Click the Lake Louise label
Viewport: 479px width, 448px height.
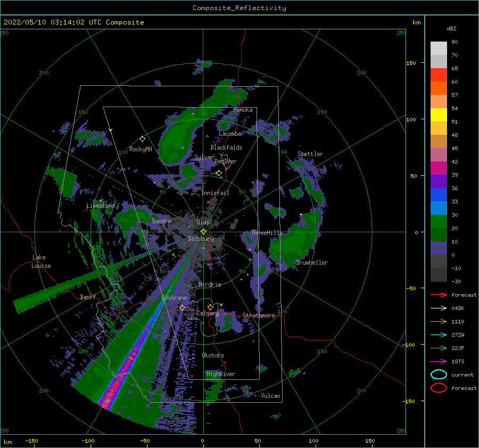pos(41,262)
